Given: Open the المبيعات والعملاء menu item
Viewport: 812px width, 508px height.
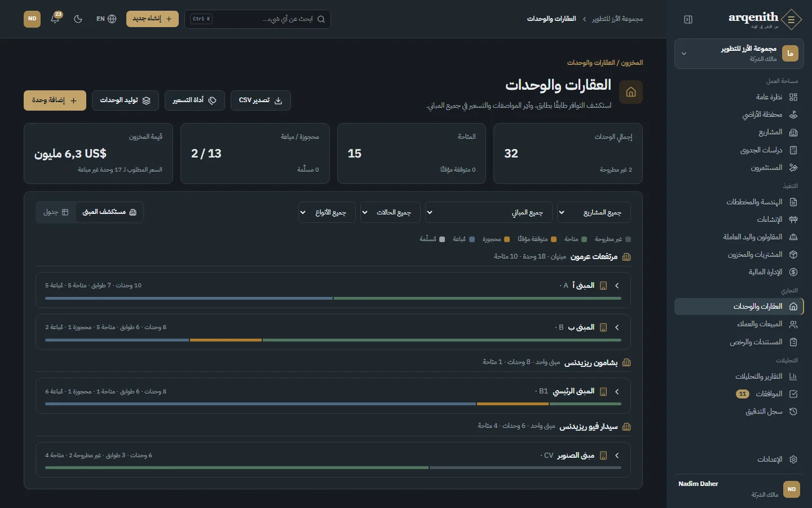Looking at the screenshot, I should coord(739,324).
